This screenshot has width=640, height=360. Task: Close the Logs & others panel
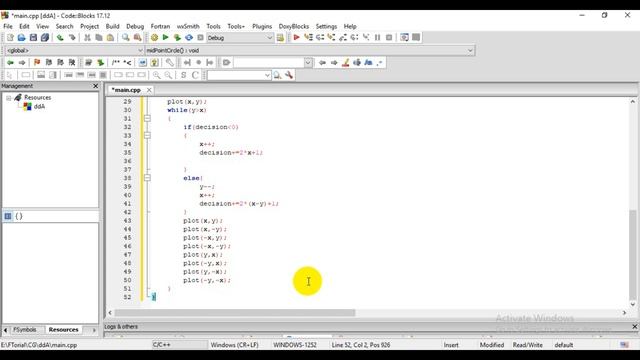click(634, 327)
